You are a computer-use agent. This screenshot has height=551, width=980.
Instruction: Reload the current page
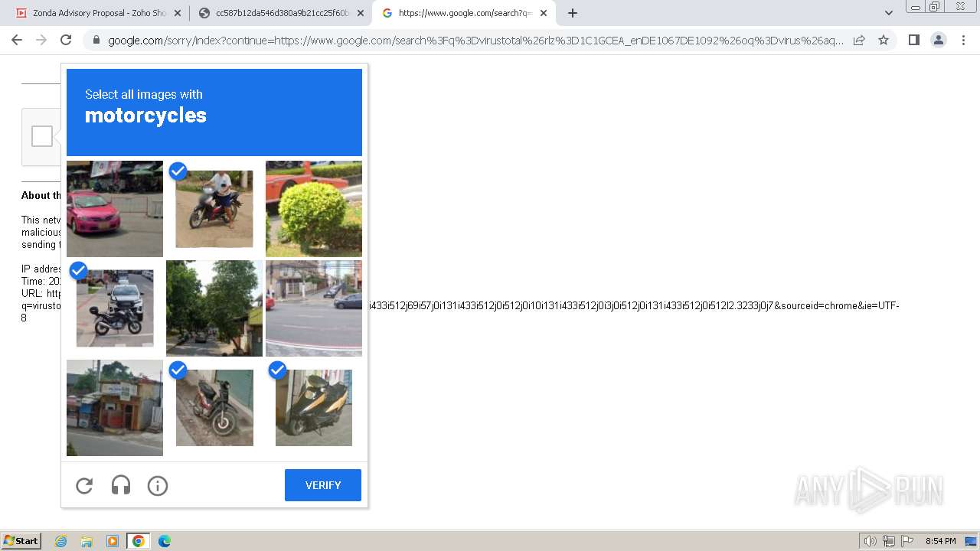pyautogui.click(x=66, y=40)
